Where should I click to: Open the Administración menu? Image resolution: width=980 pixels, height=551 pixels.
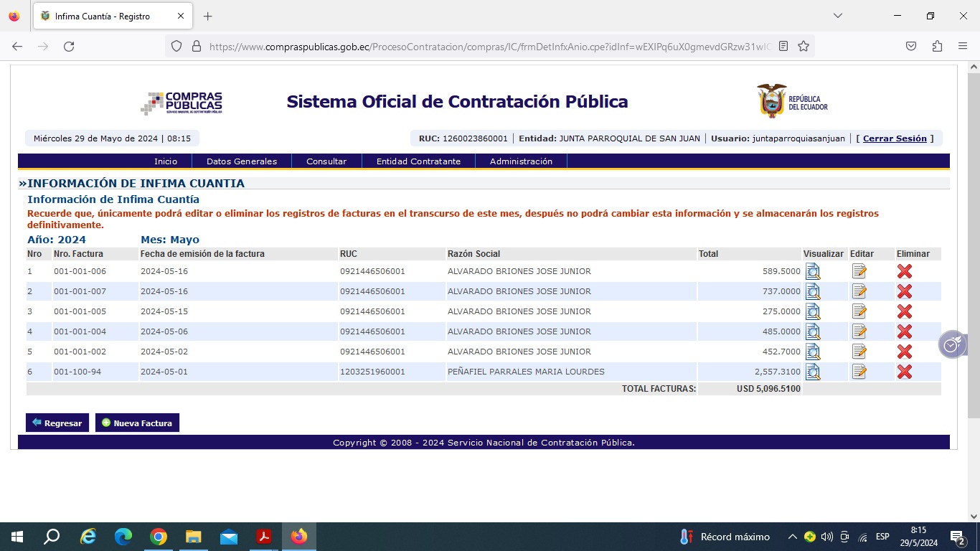pos(521,161)
